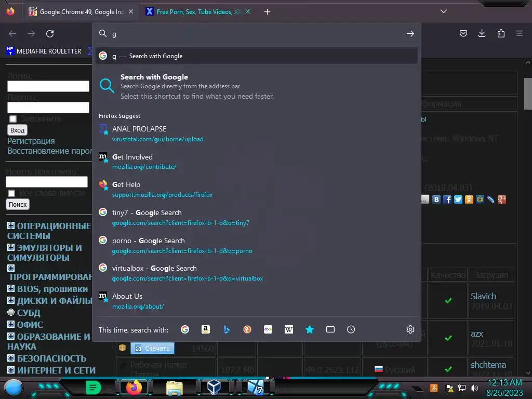Select tiny7 Google Search suggestion
This screenshot has width=532, height=399.
coord(257,218)
